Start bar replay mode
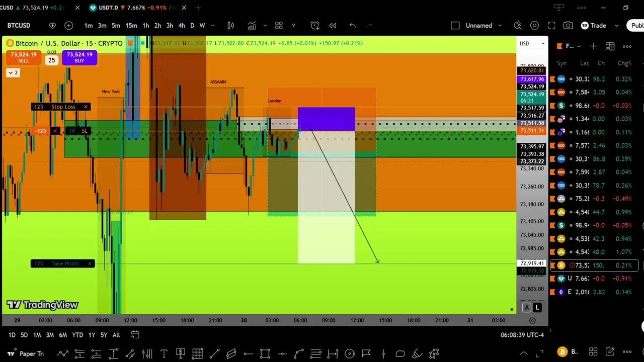Screen dimensions: 644x362 pyautogui.click(x=332, y=26)
